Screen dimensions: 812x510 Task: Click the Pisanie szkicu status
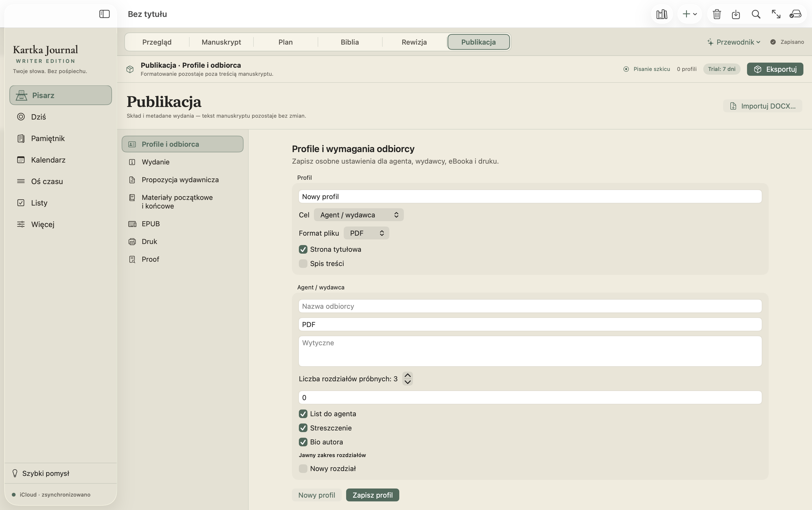coord(647,69)
